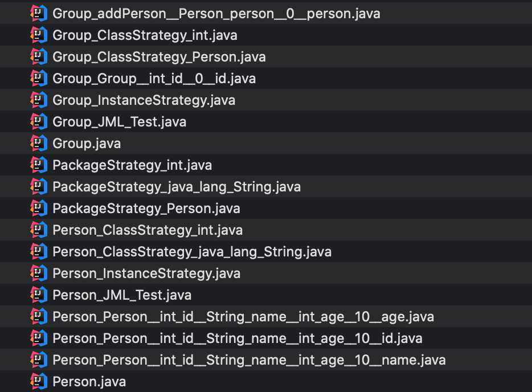Select the Group.java file name
The width and height of the screenshot is (532, 392).
point(87,143)
